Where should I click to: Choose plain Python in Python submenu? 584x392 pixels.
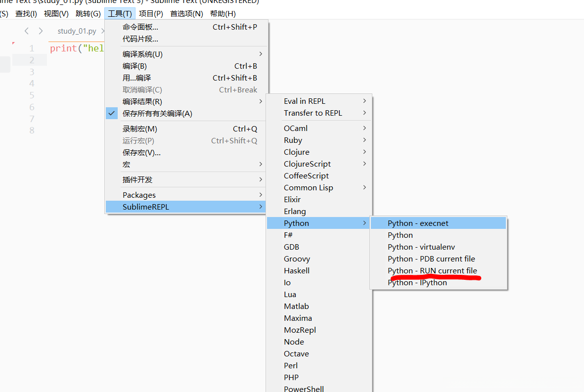439,235
